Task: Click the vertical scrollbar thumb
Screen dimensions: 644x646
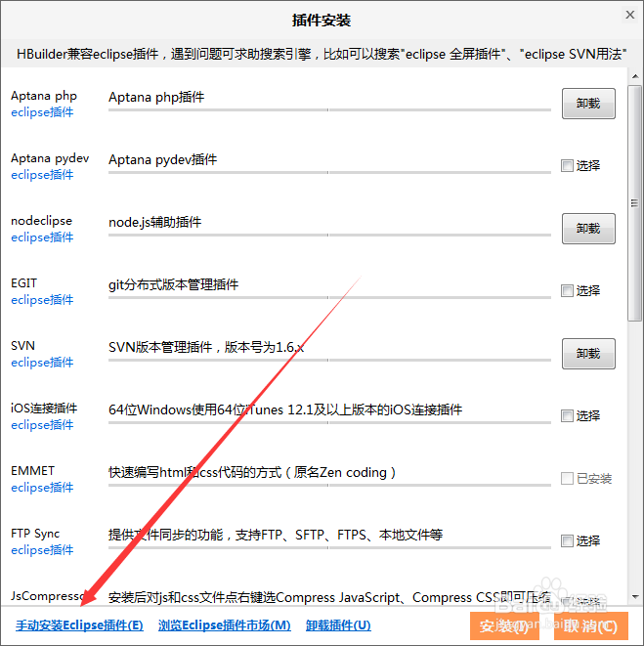Action: [635, 202]
